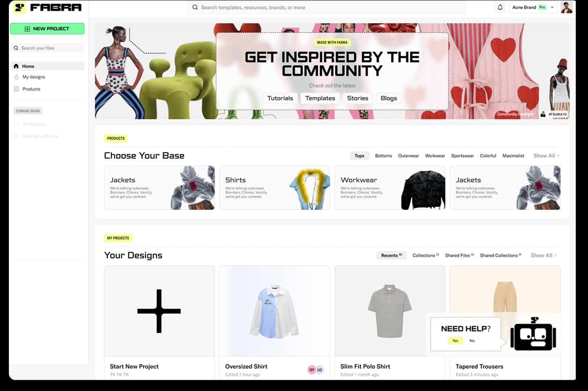This screenshot has height=391, width=588.
Task: Click the help robot mascot icon
Action: coord(533,334)
